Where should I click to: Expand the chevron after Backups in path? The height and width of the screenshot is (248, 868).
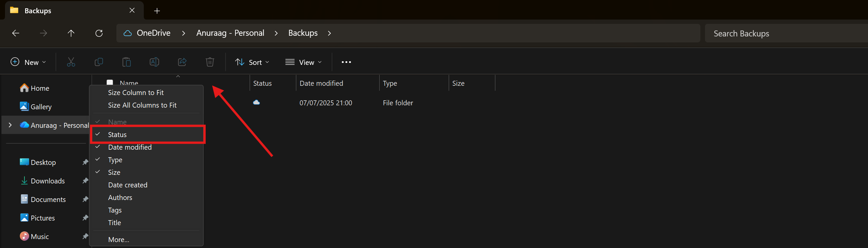click(x=330, y=33)
